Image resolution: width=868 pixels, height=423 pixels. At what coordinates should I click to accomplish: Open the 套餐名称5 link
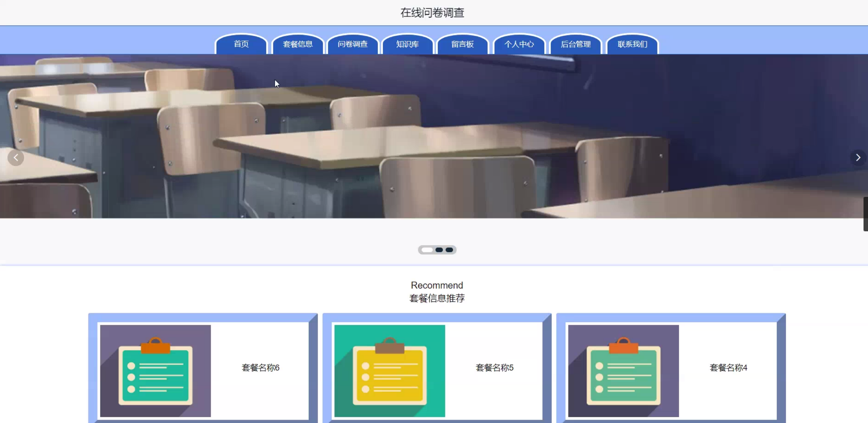click(495, 368)
